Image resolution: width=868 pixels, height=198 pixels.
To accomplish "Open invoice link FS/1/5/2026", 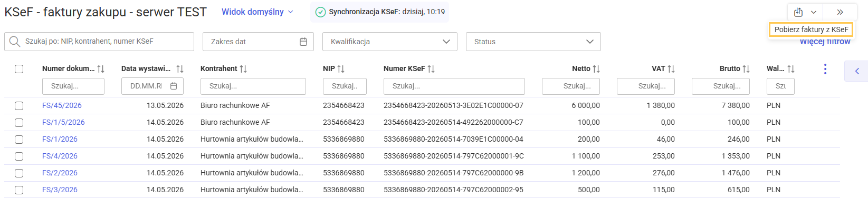I will tap(63, 122).
